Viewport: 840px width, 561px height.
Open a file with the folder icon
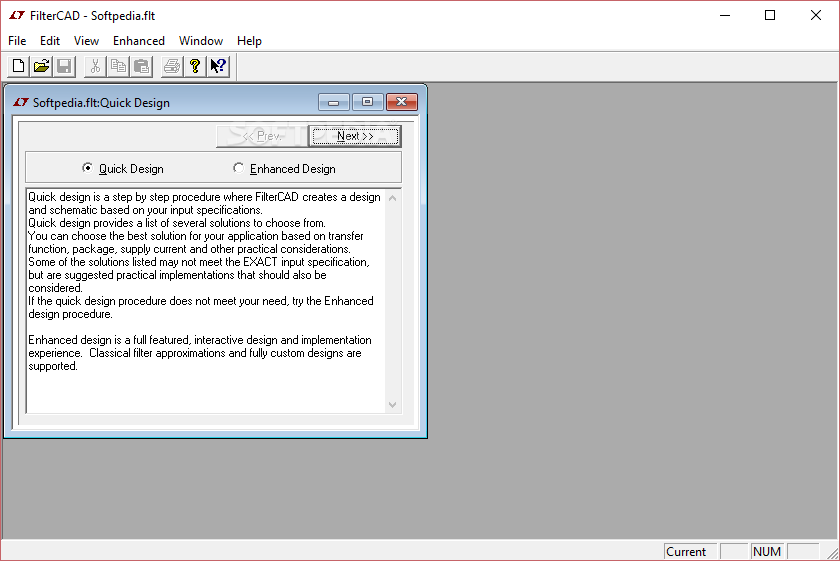[41, 66]
